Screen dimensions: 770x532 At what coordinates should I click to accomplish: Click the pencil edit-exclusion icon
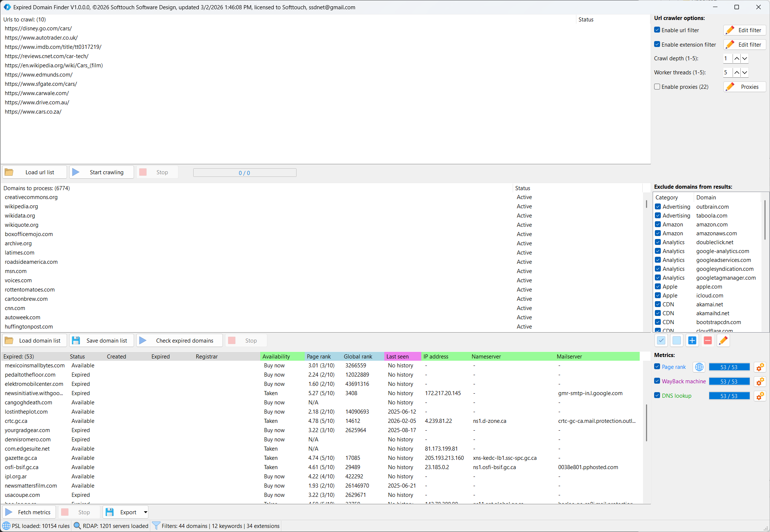(723, 340)
